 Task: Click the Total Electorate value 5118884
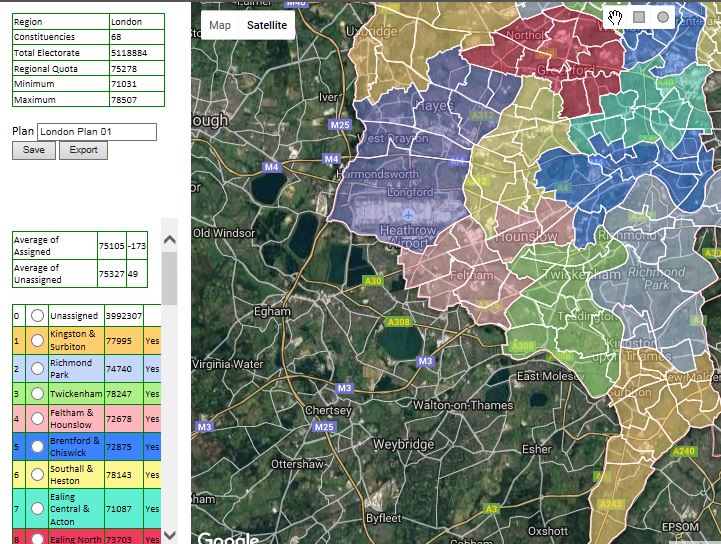click(x=129, y=53)
